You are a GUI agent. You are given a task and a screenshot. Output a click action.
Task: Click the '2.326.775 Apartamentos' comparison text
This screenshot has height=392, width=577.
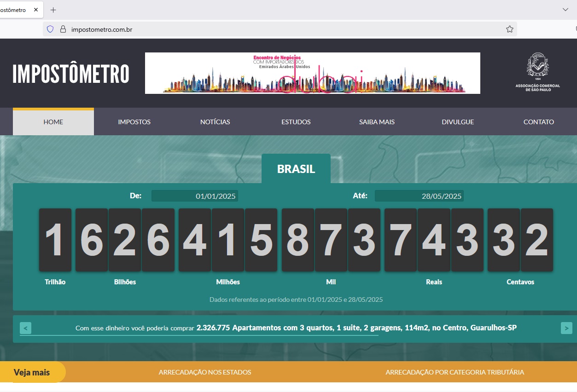[x=356, y=328]
